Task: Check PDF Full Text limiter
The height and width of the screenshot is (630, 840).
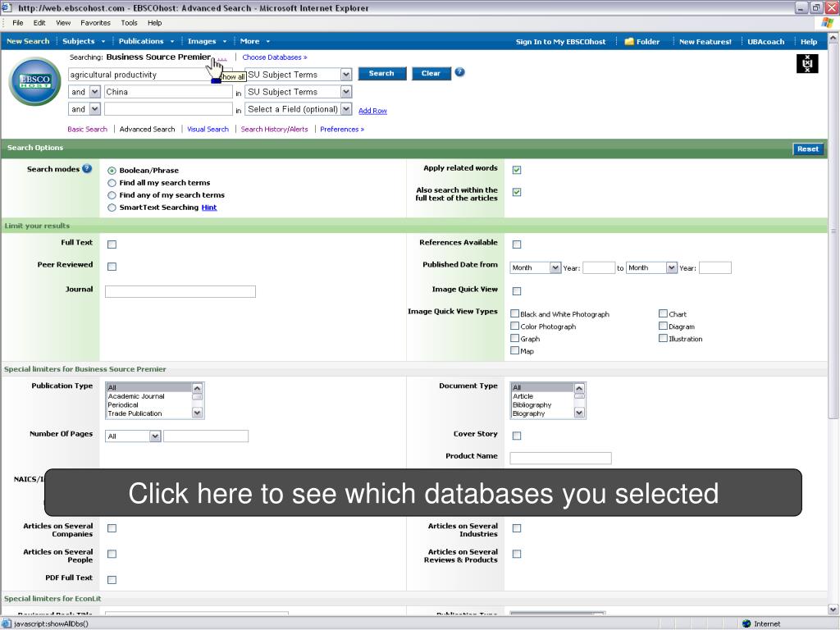Action: (x=112, y=580)
